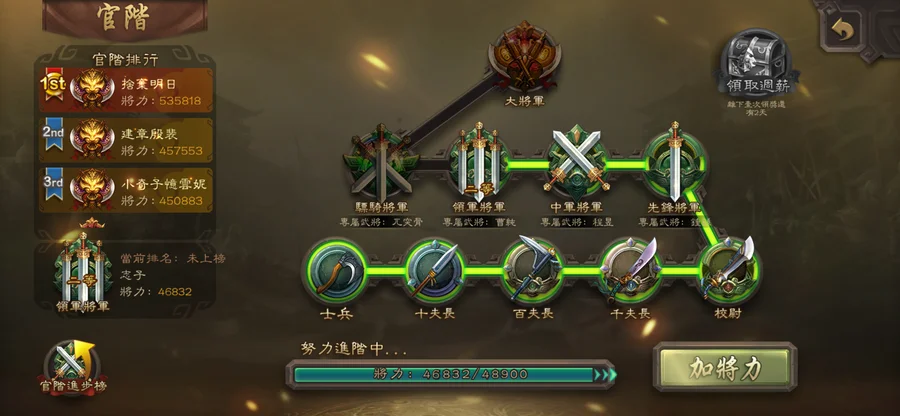Open second-place ranking entry

pyautogui.click(x=126, y=140)
